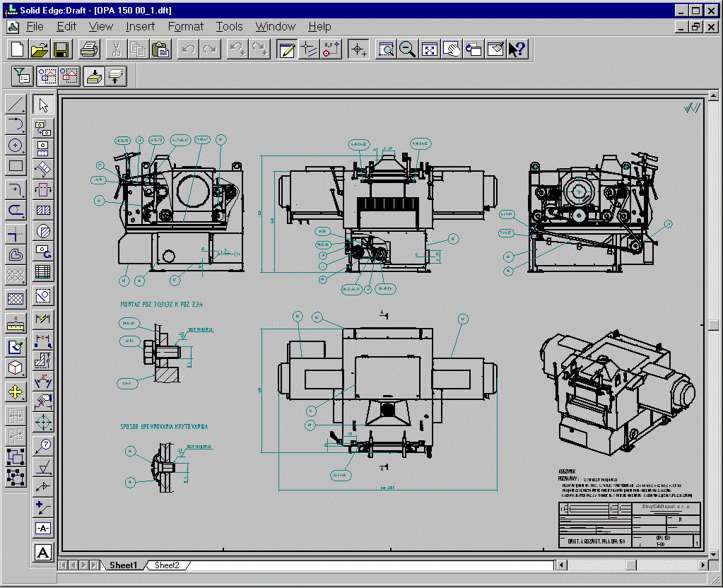Click the hatch Fill tool icon
This screenshot has width=723, height=588.
pos(16,300)
